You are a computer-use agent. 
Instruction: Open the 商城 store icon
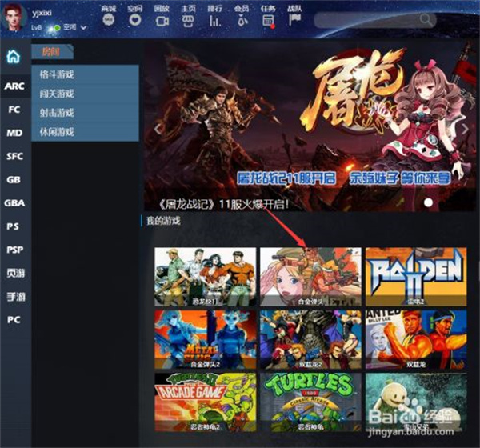click(x=109, y=20)
